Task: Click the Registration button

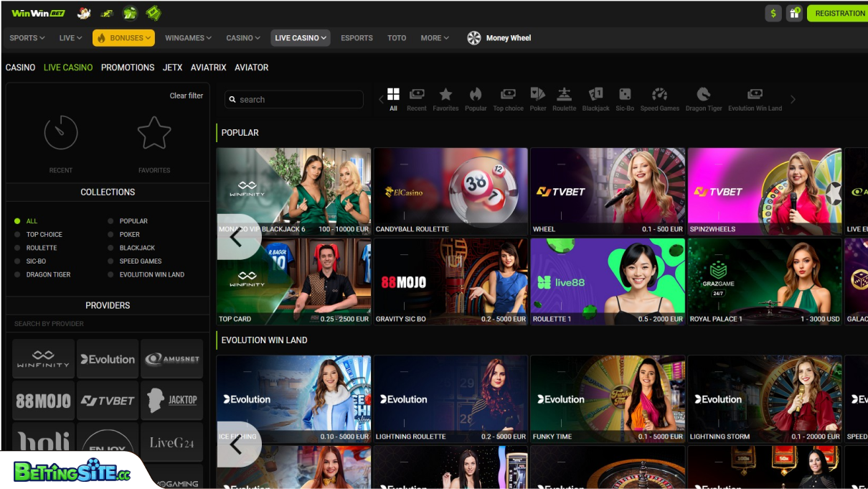Action: [x=839, y=13]
